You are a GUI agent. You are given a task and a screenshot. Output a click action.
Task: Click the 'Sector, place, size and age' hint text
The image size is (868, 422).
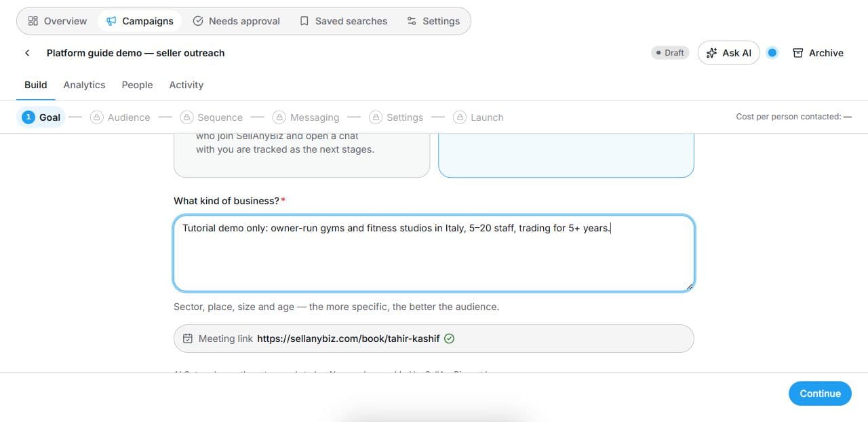pos(336,307)
